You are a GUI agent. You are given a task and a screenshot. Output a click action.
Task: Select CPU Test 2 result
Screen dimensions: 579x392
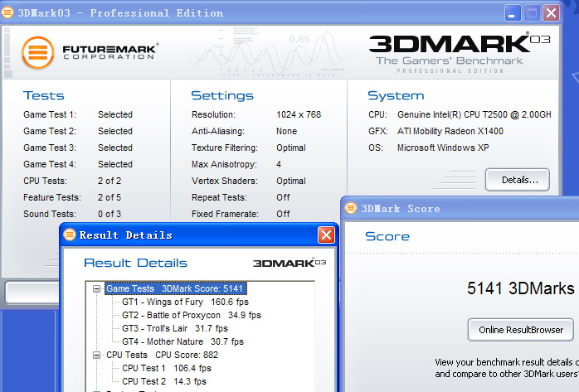coord(163,381)
